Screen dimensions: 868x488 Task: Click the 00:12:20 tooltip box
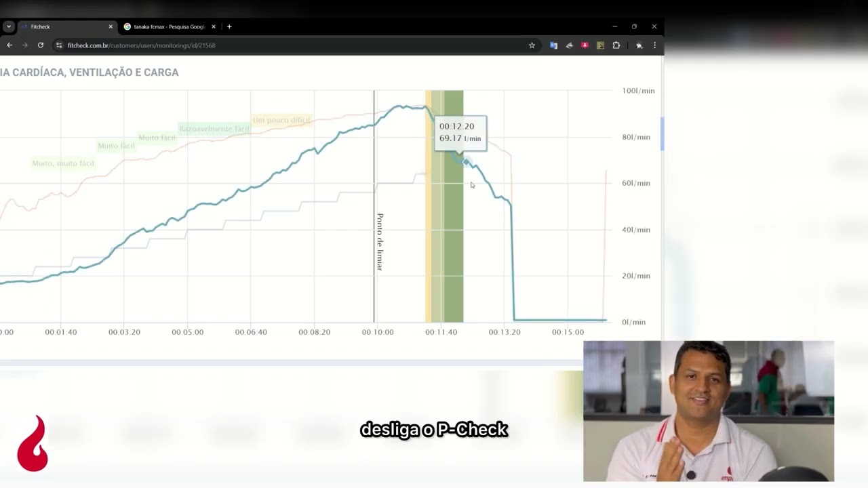[460, 132]
